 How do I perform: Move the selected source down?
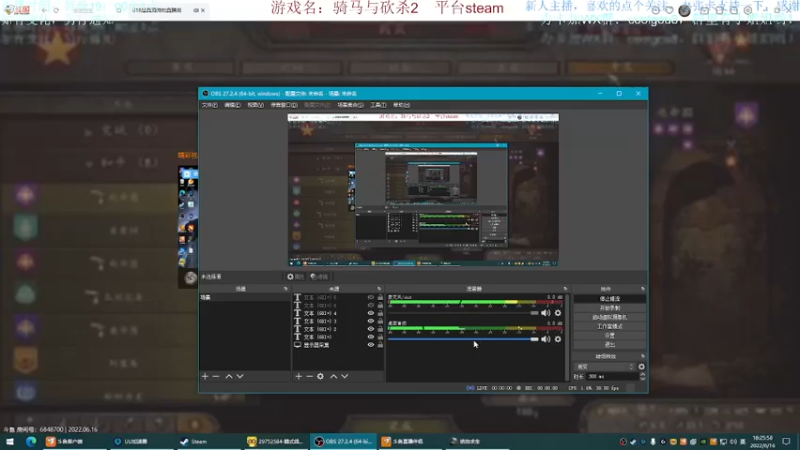tap(345, 376)
